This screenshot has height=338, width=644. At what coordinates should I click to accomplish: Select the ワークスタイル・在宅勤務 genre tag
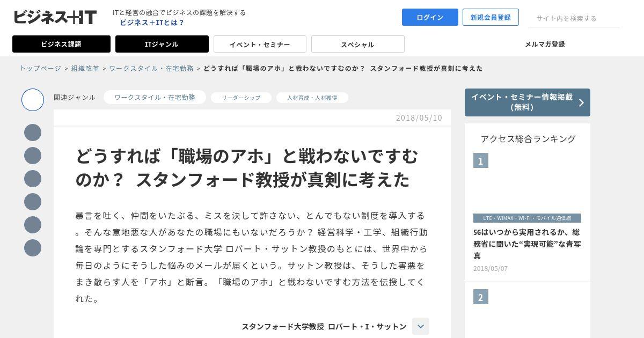tap(155, 97)
